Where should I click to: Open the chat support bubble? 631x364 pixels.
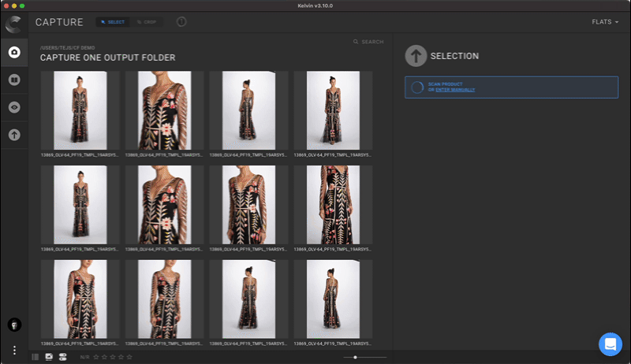[610, 344]
